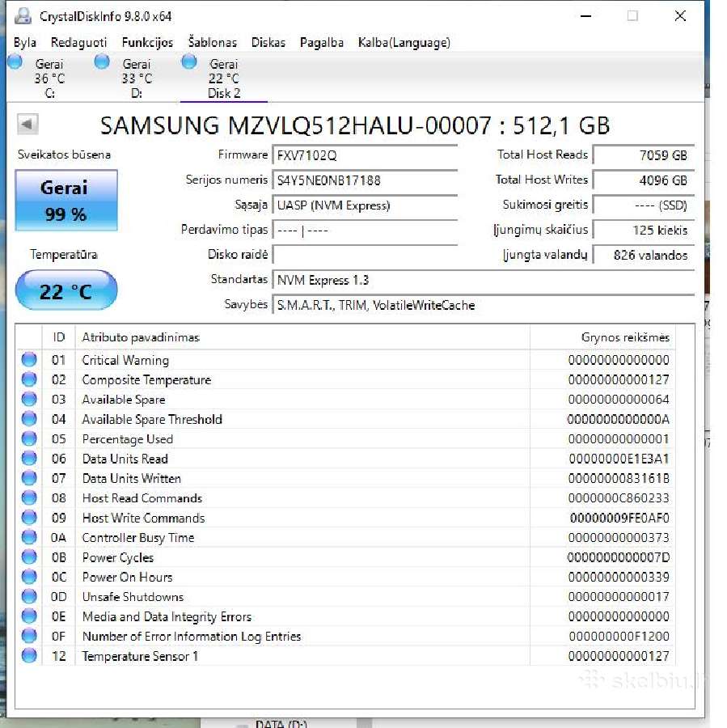Click raw value 00000000E1E3A1
727x728 pixels.
click(x=619, y=459)
